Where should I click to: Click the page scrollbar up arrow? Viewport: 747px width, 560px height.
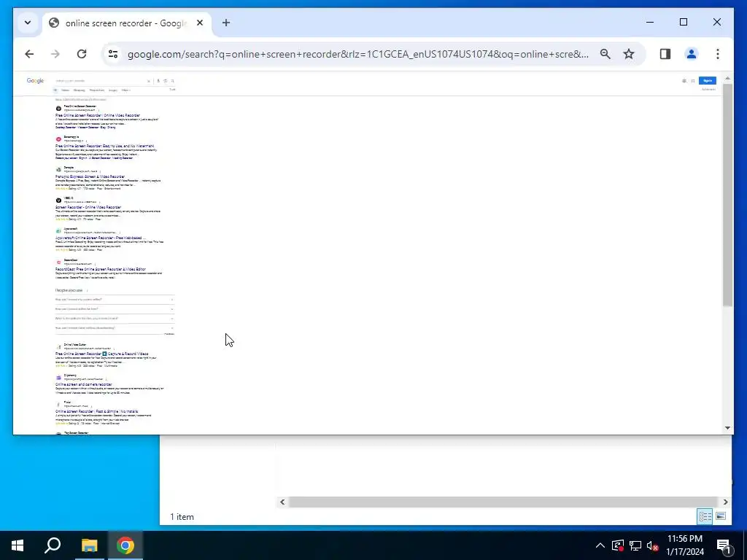[727, 78]
